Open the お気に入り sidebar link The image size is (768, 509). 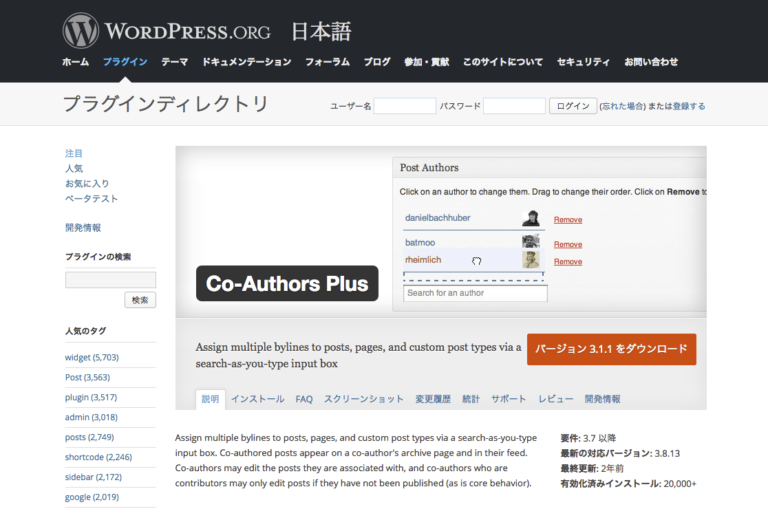87,184
